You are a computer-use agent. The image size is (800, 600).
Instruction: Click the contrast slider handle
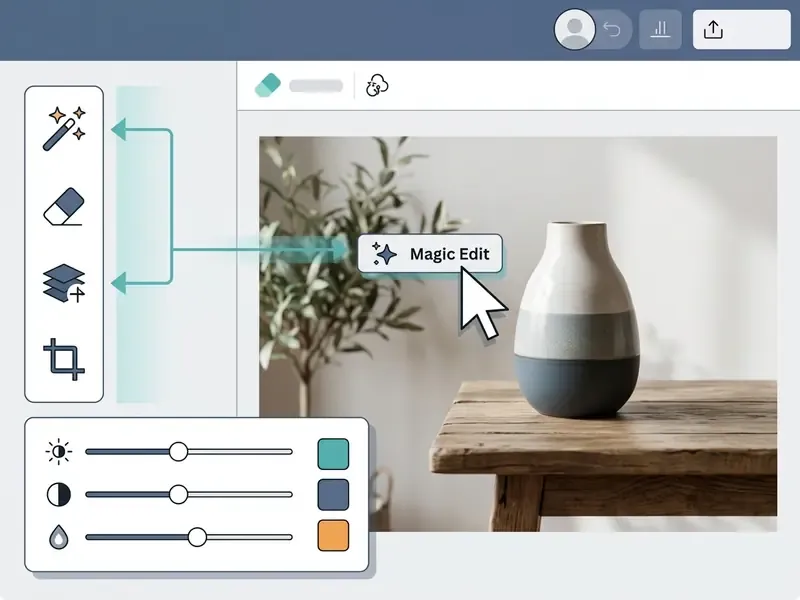[178, 494]
